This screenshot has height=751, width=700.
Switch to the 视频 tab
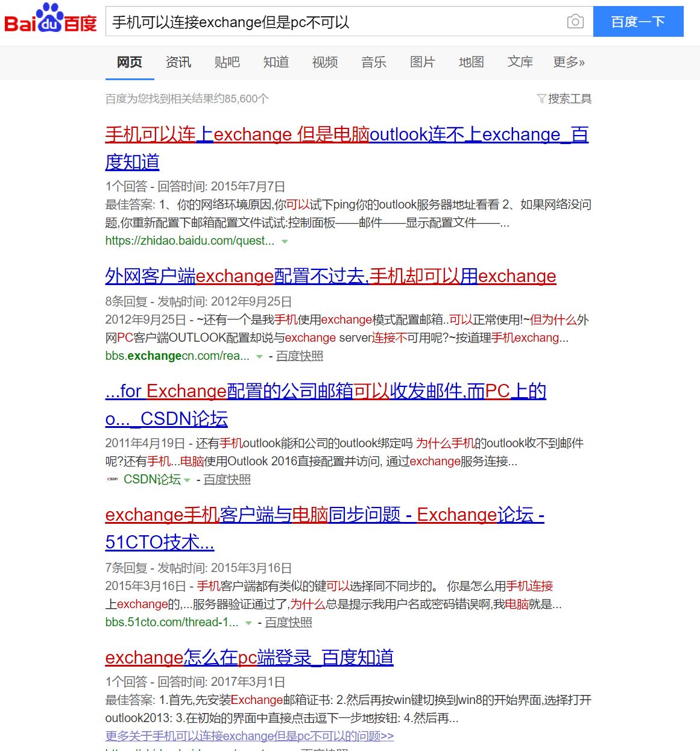(324, 62)
